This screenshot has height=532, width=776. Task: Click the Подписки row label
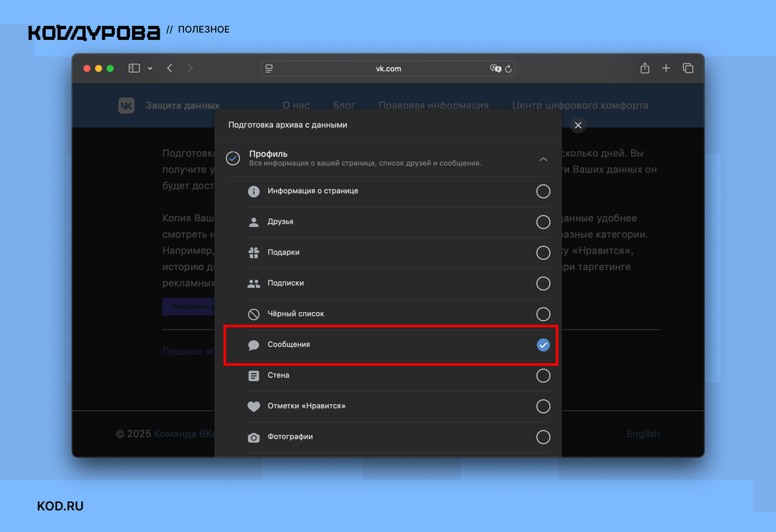click(286, 283)
